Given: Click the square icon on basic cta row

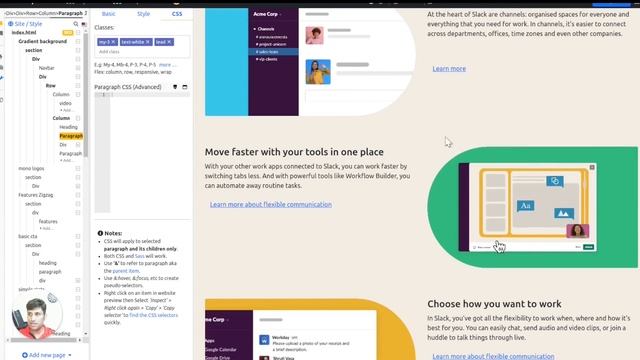Looking at the screenshot, I should click(x=78, y=236).
